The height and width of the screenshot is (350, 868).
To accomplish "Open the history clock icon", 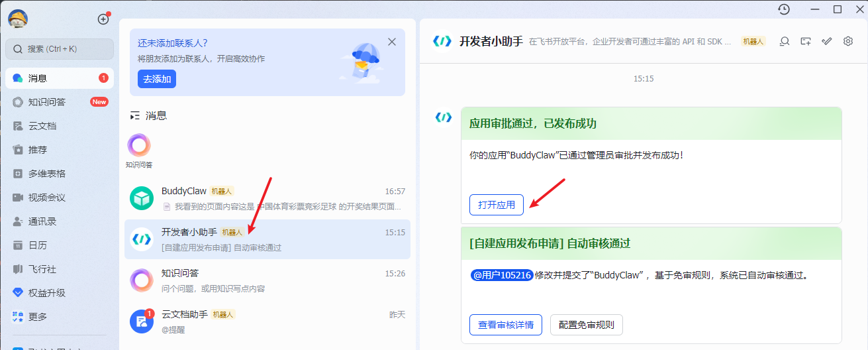I will click(x=784, y=9).
